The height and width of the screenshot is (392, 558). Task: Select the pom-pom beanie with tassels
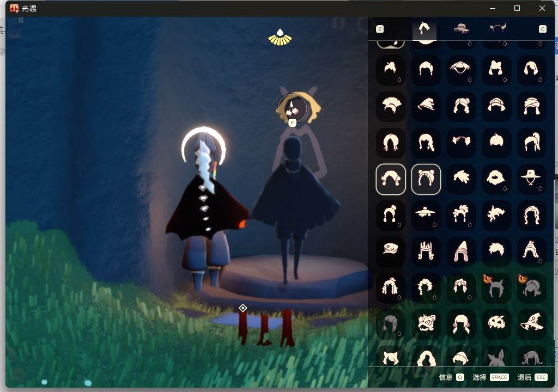click(x=391, y=215)
